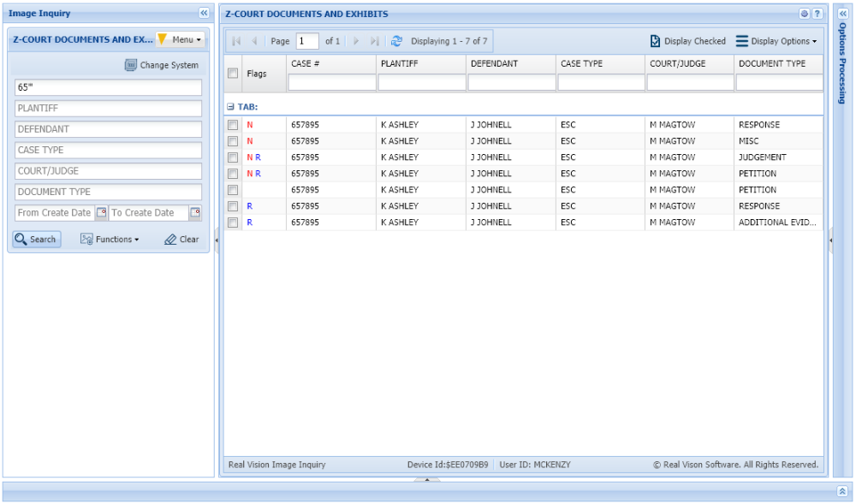Check the row with document type MISC
Image resolution: width=856 pixels, height=504 pixels.
point(233,141)
